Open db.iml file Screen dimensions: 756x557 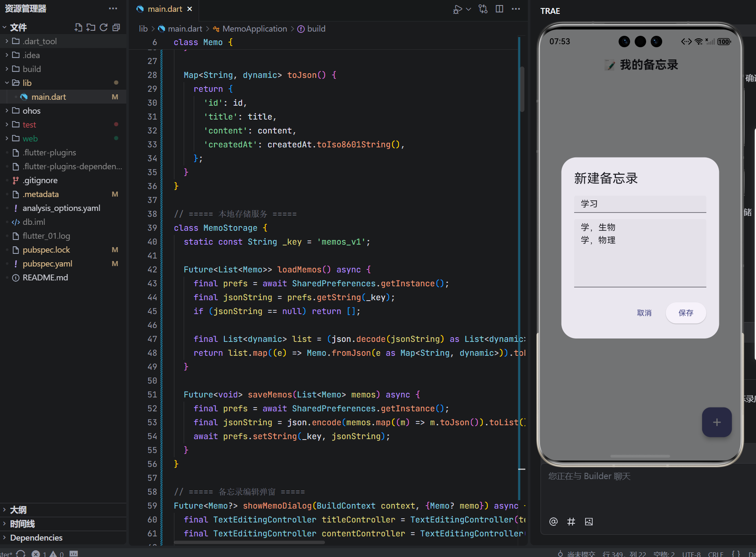(x=63, y=222)
